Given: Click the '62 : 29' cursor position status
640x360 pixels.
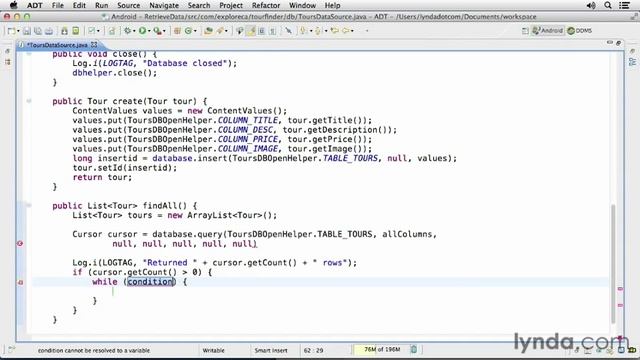Looking at the screenshot, I should pyautogui.click(x=313, y=350).
